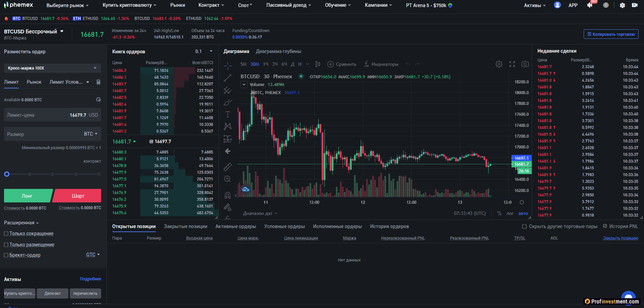Toggle percent scale on chart

click(499, 213)
